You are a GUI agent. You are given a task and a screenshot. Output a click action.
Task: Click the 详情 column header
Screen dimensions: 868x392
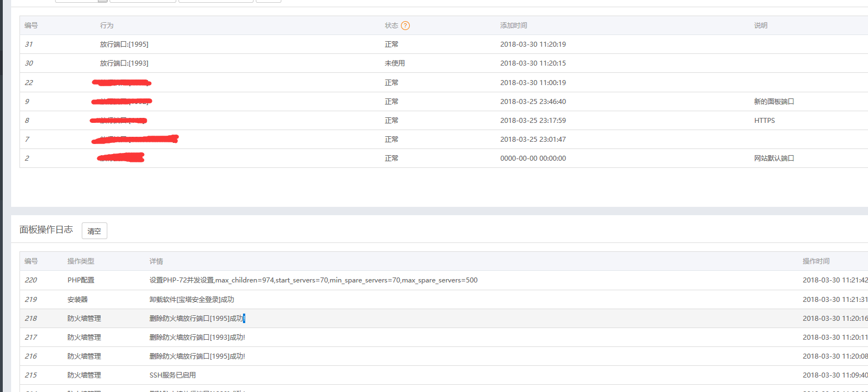coord(156,261)
